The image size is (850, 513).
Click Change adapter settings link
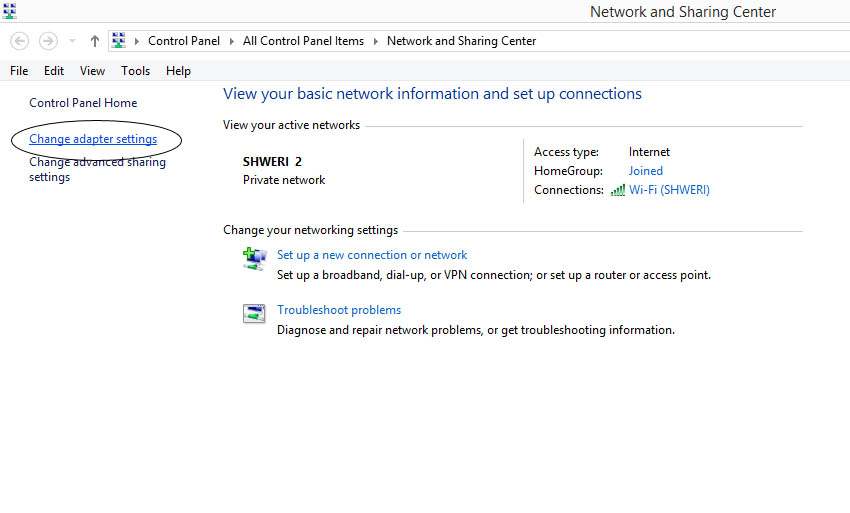point(93,139)
